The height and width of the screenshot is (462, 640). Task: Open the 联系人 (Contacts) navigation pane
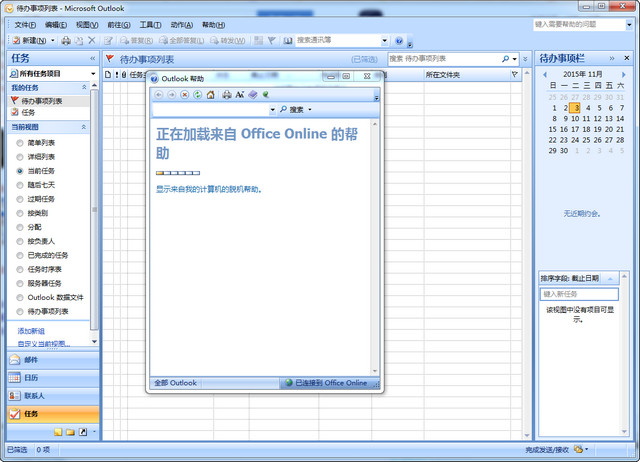(53, 395)
